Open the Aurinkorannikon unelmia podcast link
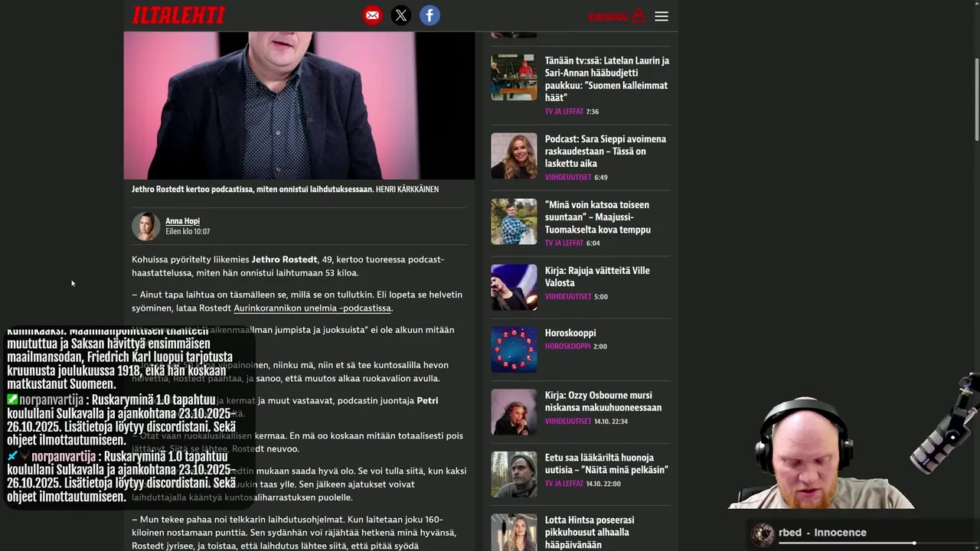Image resolution: width=980 pixels, height=551 pixels. (x=312, y=308)
